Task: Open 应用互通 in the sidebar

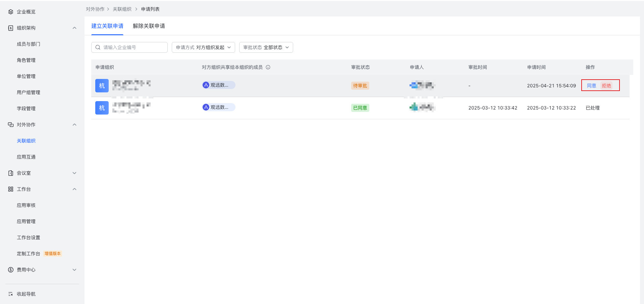Action: (26, 157)
